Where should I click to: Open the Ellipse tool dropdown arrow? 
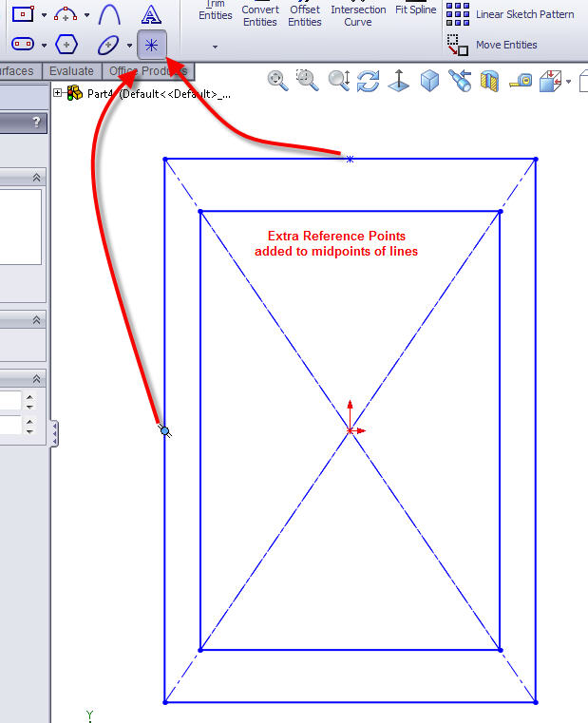(129, 46)
